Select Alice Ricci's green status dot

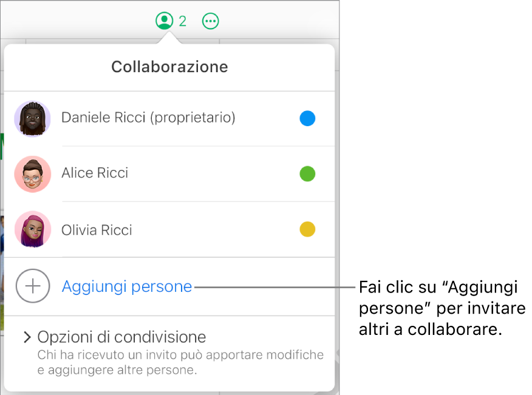[307, 174]
